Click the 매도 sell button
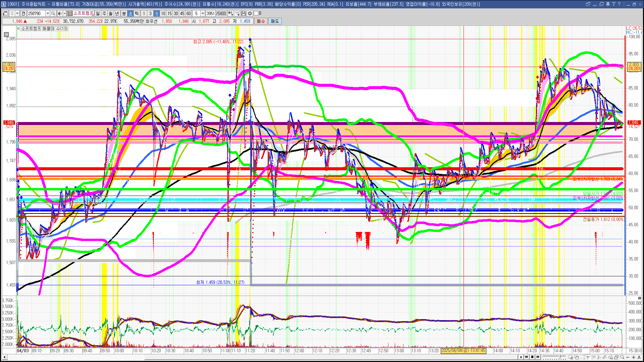The height and width of the screenshot is (362, 644). [x=275, y=21]
